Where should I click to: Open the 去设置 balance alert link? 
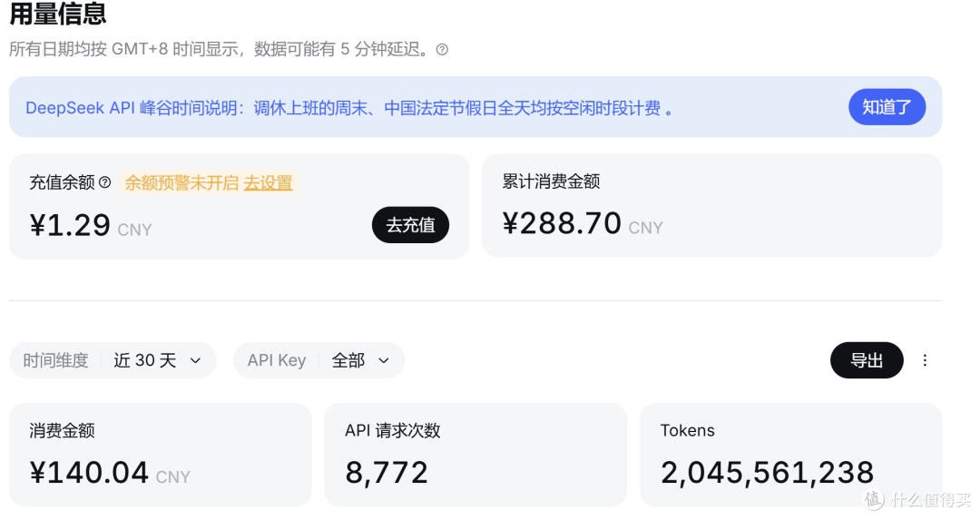268,183
